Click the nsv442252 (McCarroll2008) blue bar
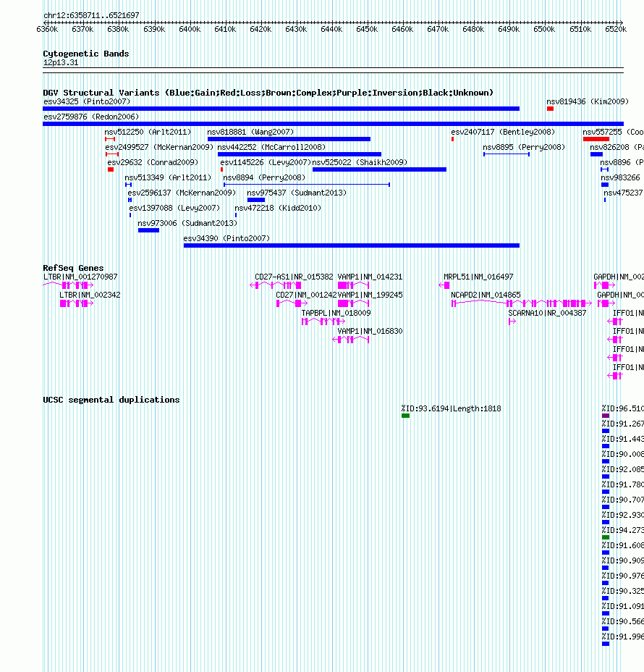644x672 pixels. [300, 154]
